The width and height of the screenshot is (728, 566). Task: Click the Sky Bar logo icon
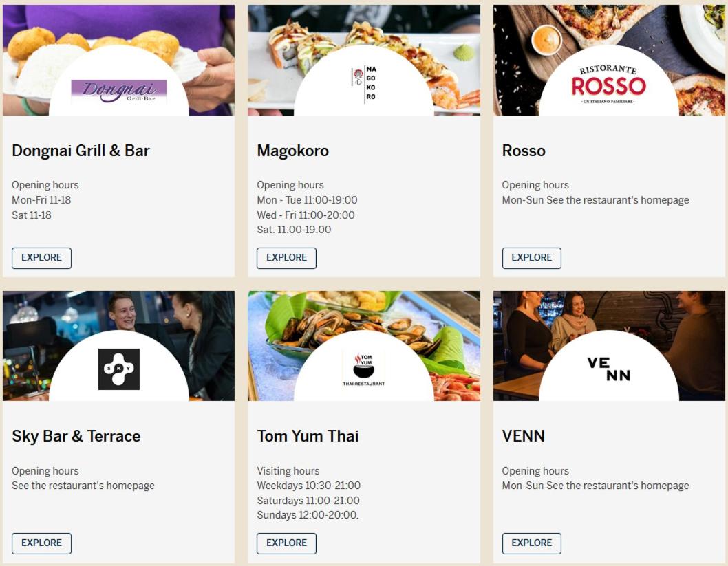(118, 369)
